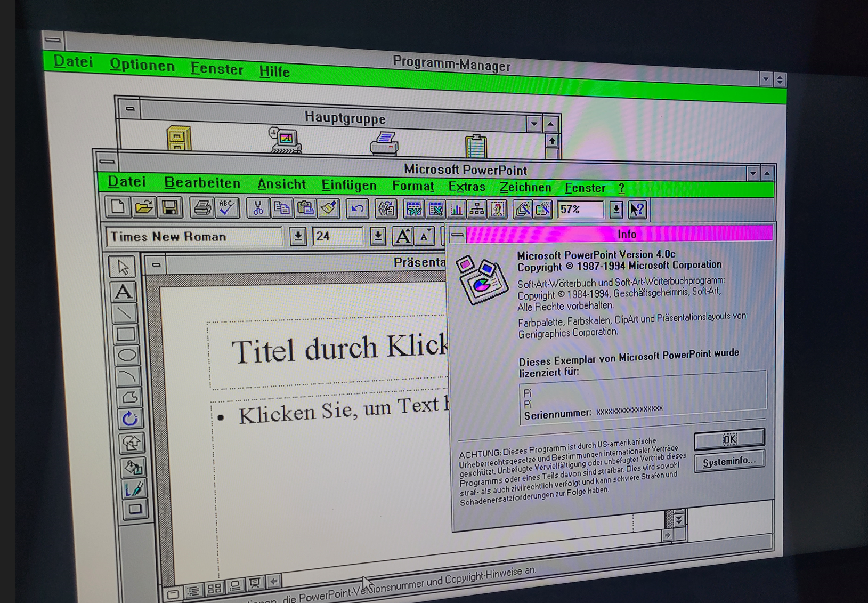This screenshot has height=603, width=868.
Task: Click the Cut scissors icon
Action: click(x=258, y=208)
